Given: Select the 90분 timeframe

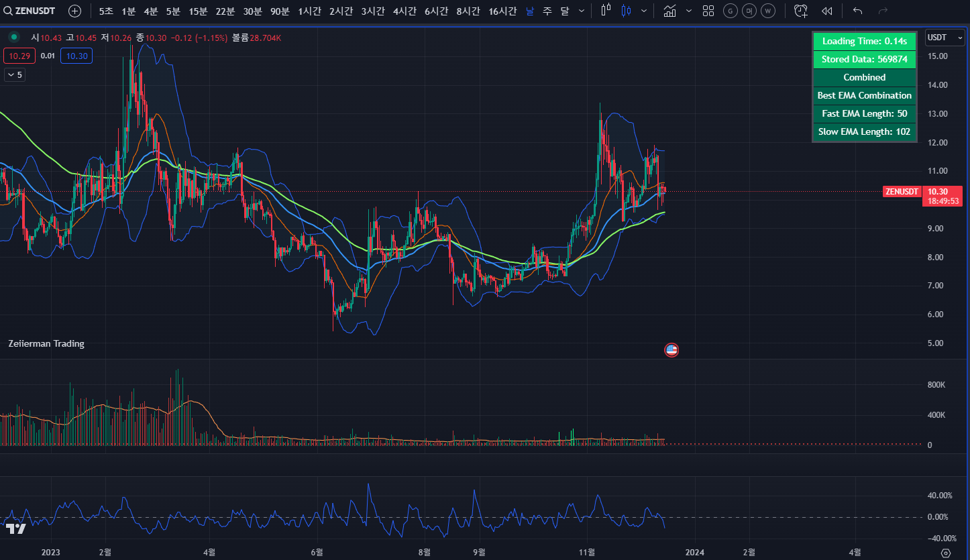Looking at the screenshot, I should click(x=280, y=11).
